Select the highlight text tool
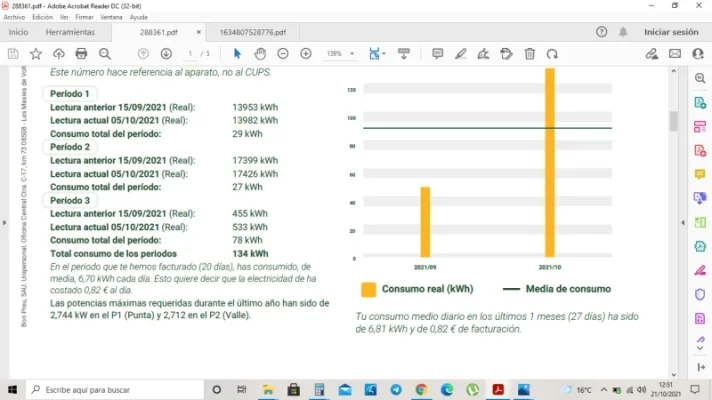Screen dimensions: 712x400 (x=460, y=54)
